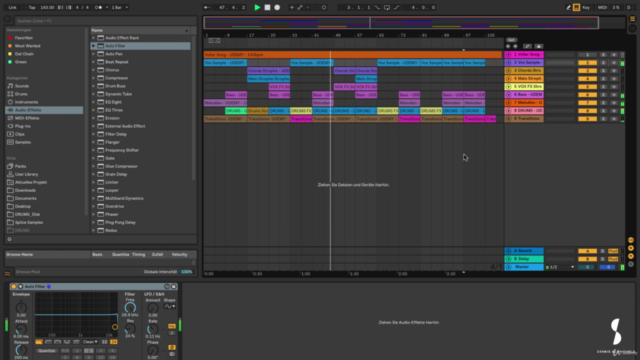Viewport: 640px width, 360px height.
Task: Solo track 9 Transitions
Action: pos(603,119)
